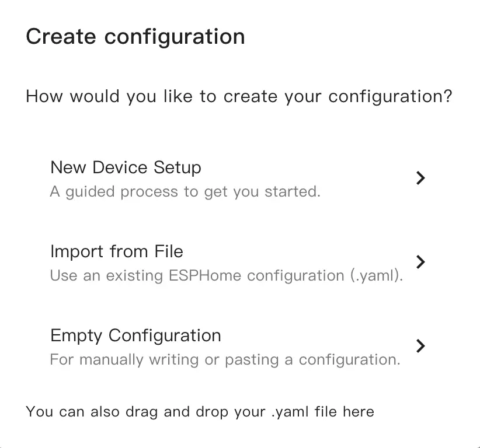The image size is (480, 448).
Task: Click the word "Empty" in Empty Configuration title
Action: point(77,336)
